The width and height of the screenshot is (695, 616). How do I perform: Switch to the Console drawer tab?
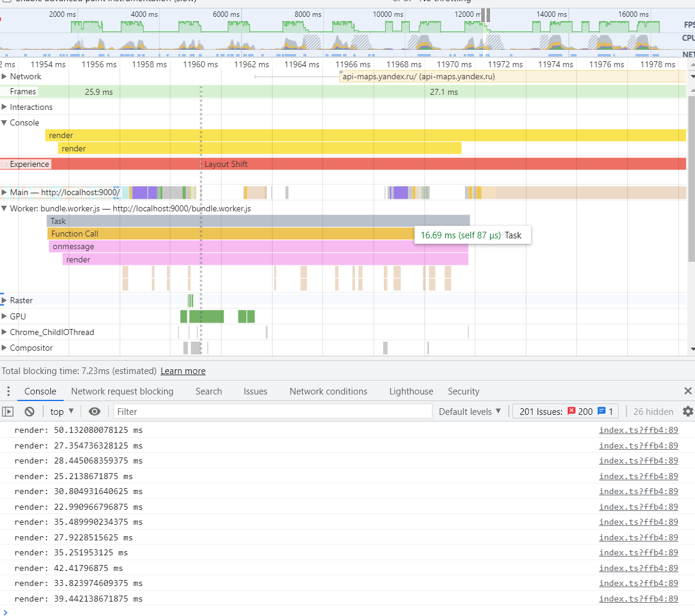pyautogui.click(x=40, y=391)
